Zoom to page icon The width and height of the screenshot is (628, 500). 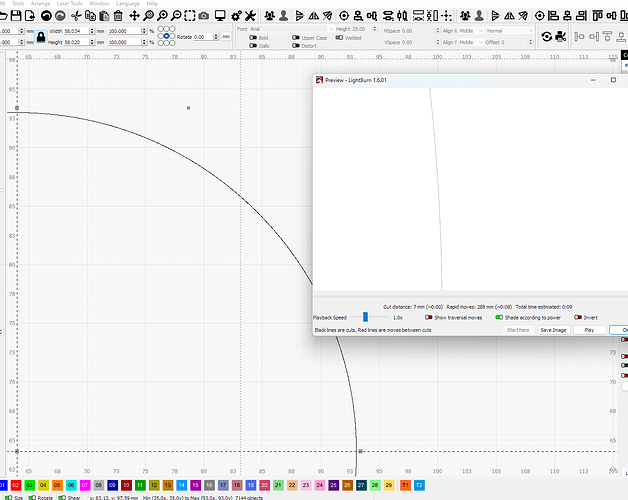[x=149, y=16]
